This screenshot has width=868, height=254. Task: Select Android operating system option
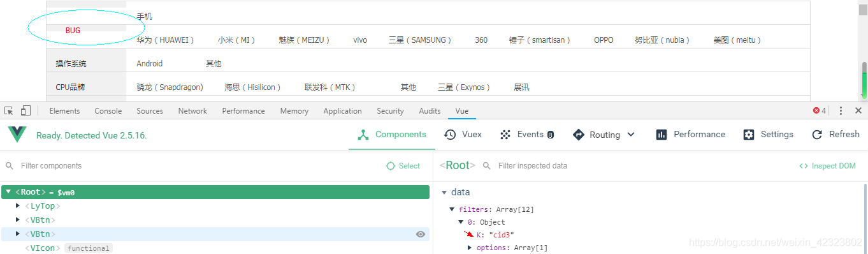(150, 64)
